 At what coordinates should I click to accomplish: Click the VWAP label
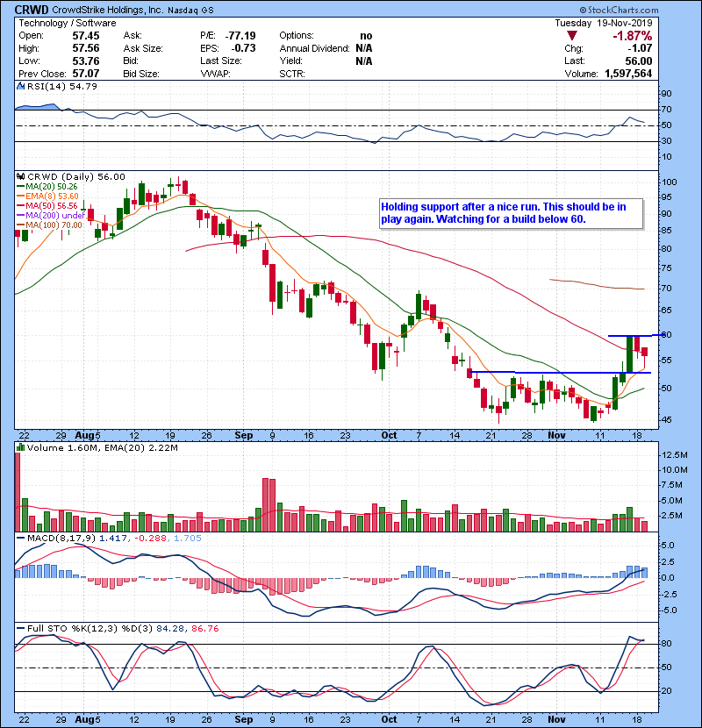(215, 74)
